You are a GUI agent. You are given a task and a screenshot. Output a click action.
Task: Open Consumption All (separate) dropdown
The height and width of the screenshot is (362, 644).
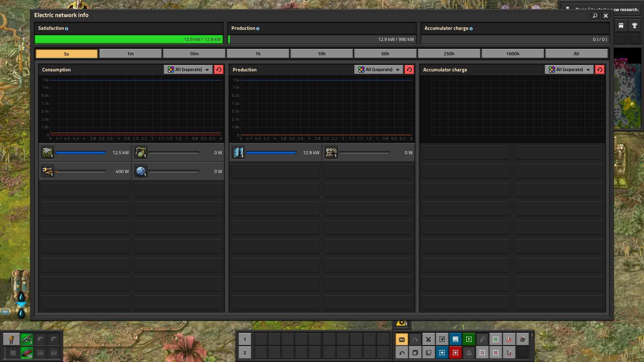click(188, 69)
